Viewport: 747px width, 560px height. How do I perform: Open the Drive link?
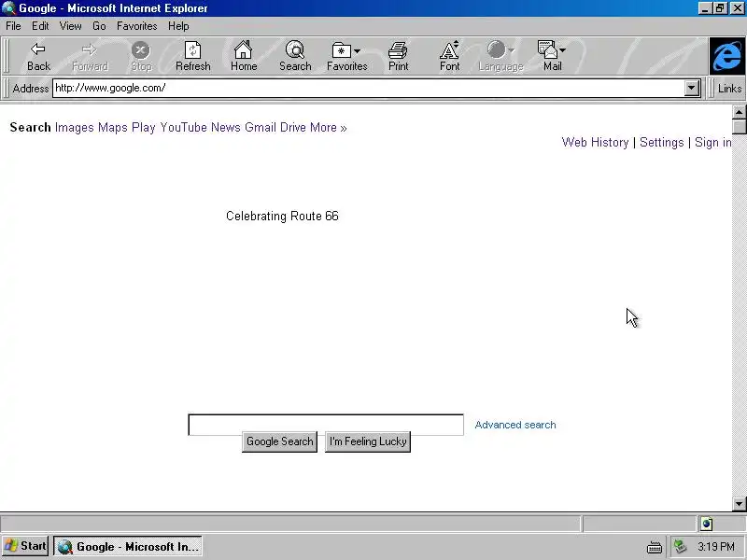point(293,128)
